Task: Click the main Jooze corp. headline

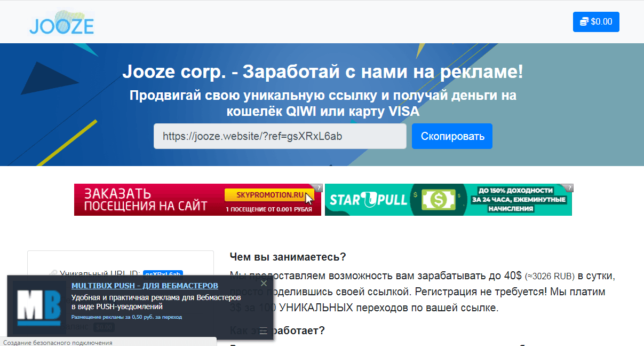Action: (322, 72)
